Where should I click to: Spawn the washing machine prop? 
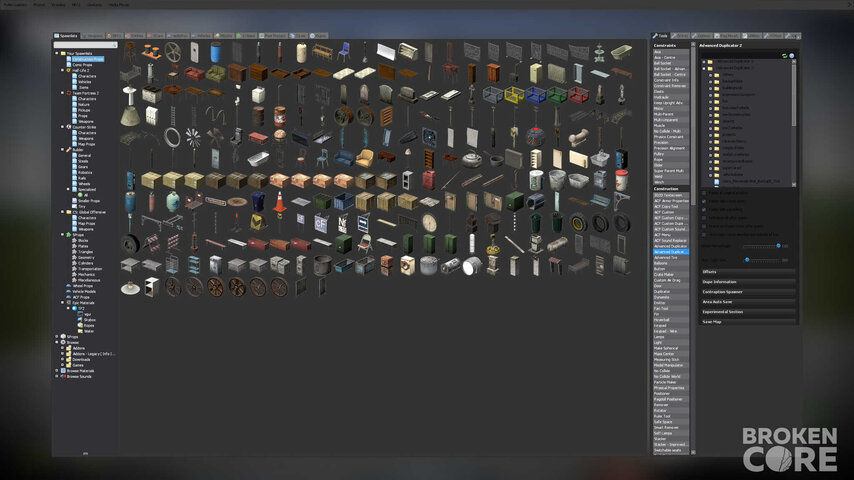(x=407, y=265)
